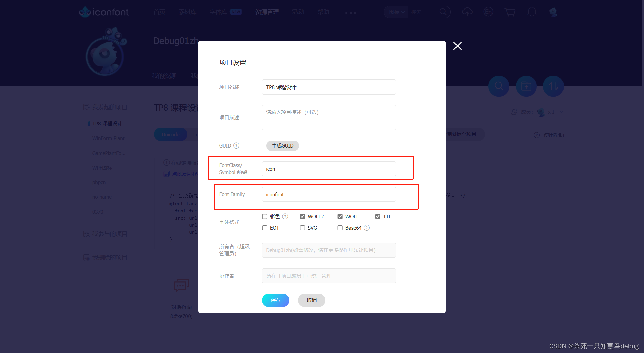Open the cloud upload icon
The height and width of the screenshot is (353, 644).
click(467, 12)
